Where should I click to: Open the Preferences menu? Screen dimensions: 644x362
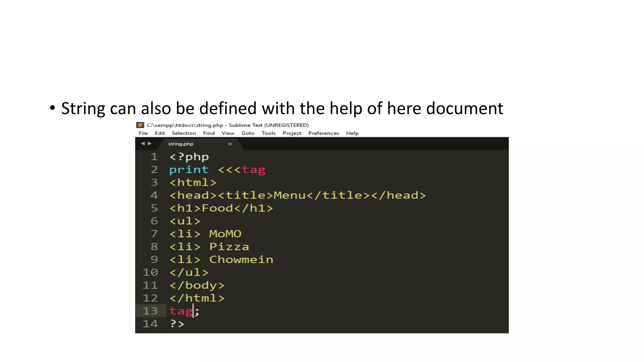click(x=324, y=133)
